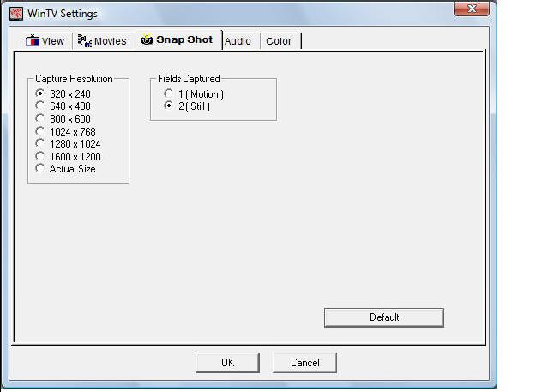The height and width of the screenshot is (392, 548).
Task: Select 320 x 240 capture resolution
Action: tap(40, 93)
